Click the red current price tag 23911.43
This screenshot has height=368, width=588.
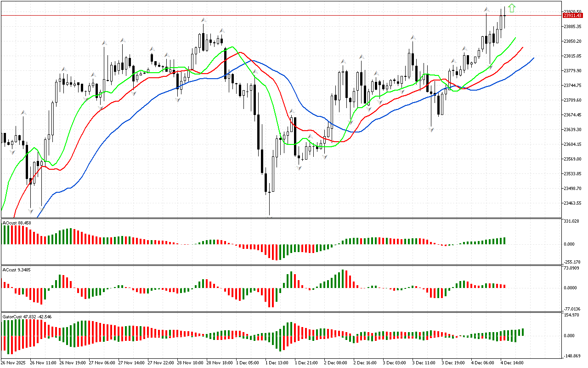(x=572, y=16)
